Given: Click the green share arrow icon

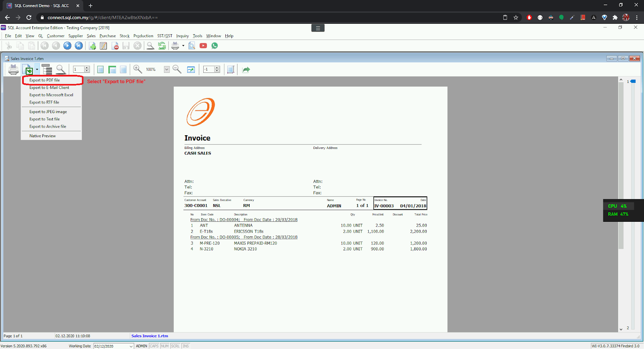Looking at the screenshot, I should click(x=246, y=70).
